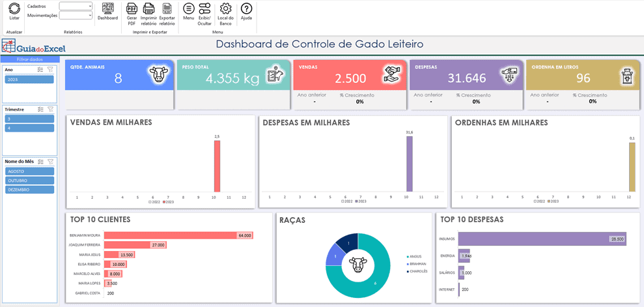
Task: Click the TOP 10 DESPESAS chart title
Action: pyautogui.click(x=472, y=220)
